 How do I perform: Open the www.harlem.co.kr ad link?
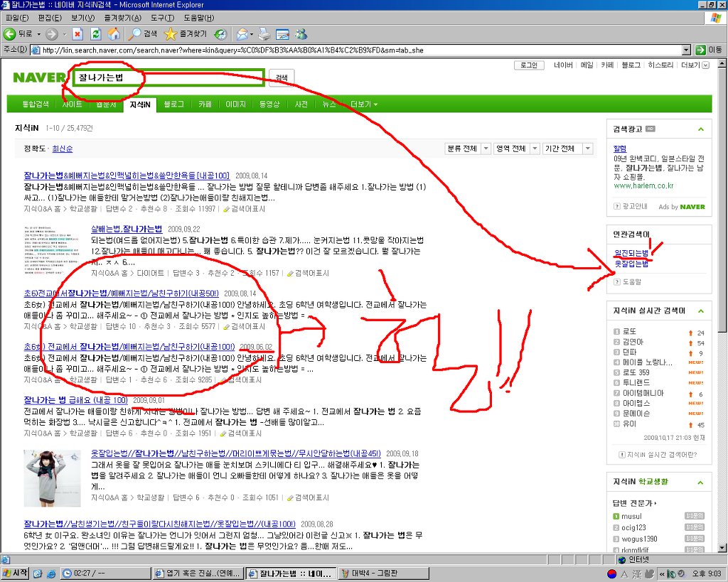(643, 185)
